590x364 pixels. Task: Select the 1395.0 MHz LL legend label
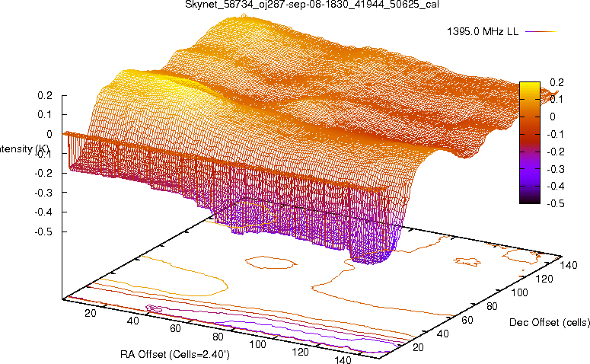[483, 32]
